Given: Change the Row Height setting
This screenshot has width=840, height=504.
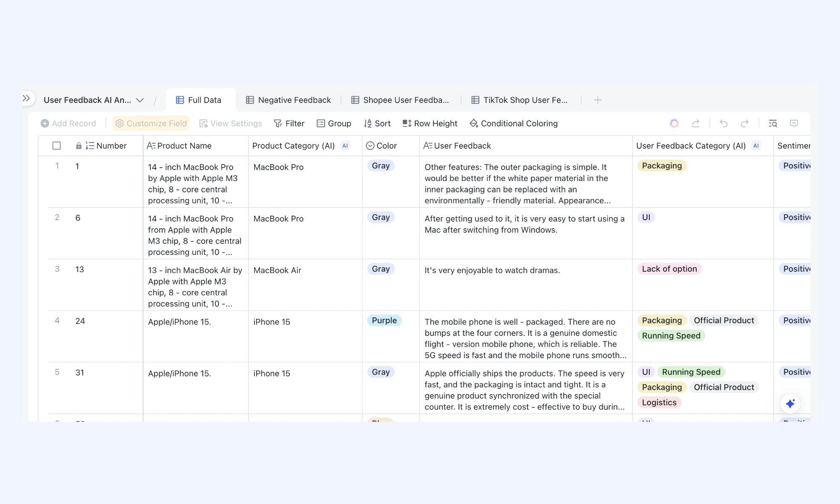Looking at the screenshot, I should pyautogui.click(x=430, y=123).
